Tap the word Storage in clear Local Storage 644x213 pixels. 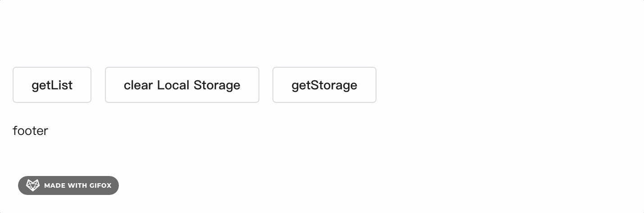pyautogui.click(x=217, y=85)
